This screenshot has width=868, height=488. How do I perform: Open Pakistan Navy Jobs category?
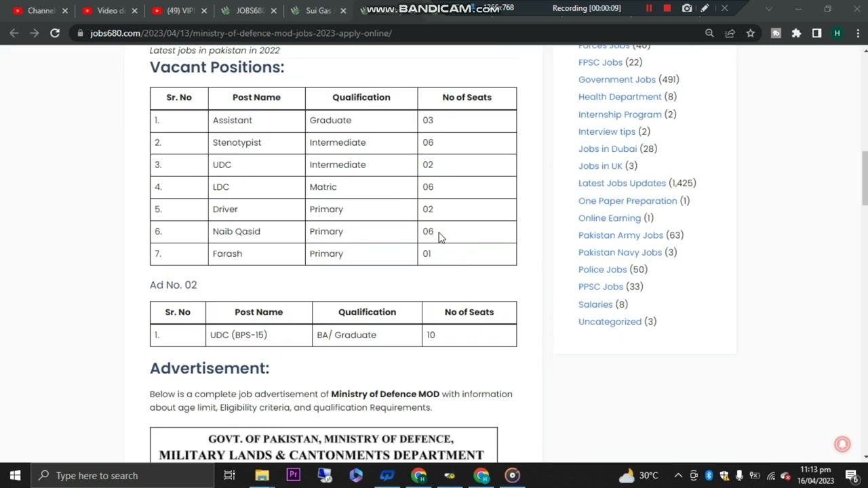620,252
